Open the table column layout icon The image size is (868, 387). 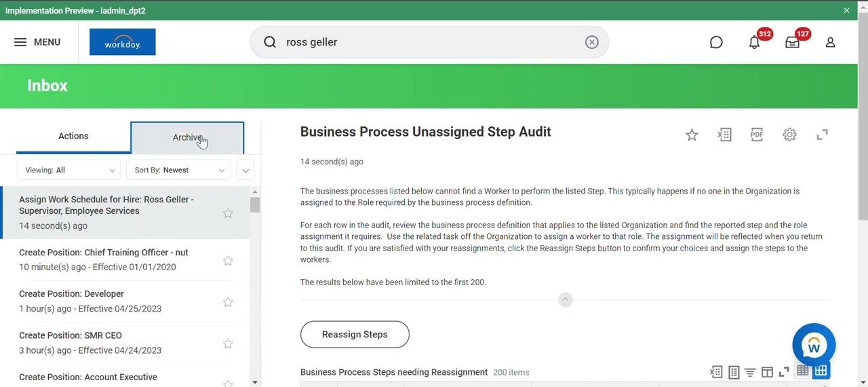(x=767, y=372)
